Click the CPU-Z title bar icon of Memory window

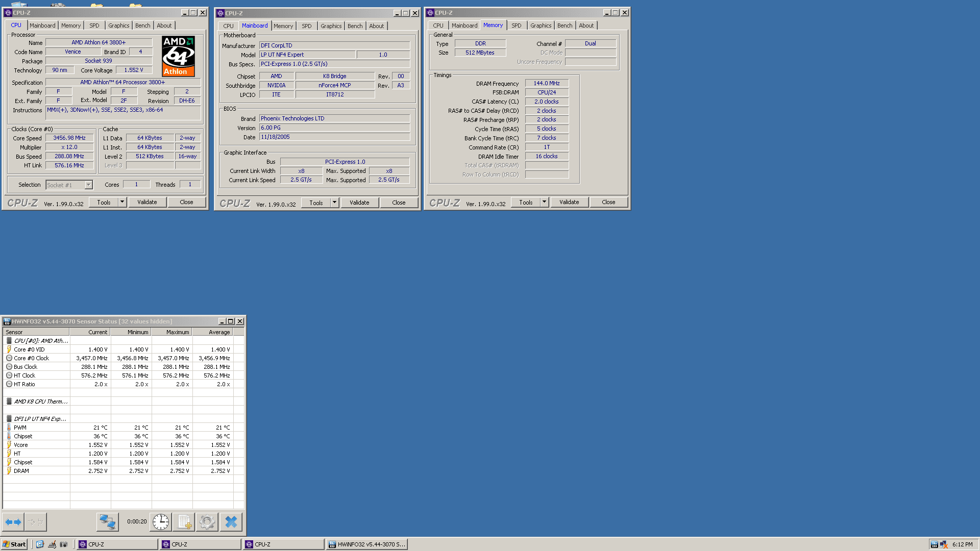430,13
